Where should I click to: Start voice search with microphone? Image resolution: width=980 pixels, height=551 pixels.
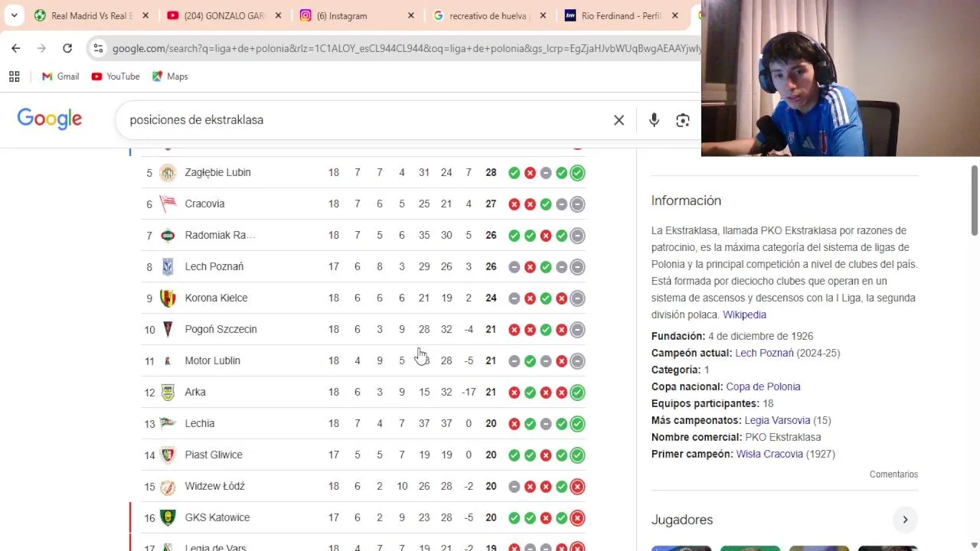tap(654, 120)
